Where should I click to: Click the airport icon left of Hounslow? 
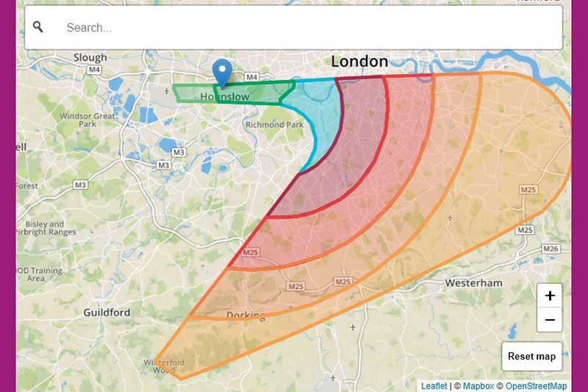click(x=167, y=90)
